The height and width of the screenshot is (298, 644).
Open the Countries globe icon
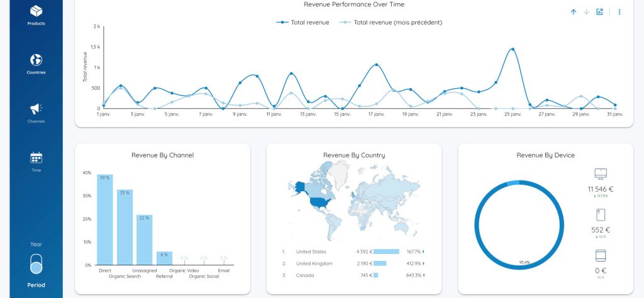pyautogui.click(x=36, y=60)
